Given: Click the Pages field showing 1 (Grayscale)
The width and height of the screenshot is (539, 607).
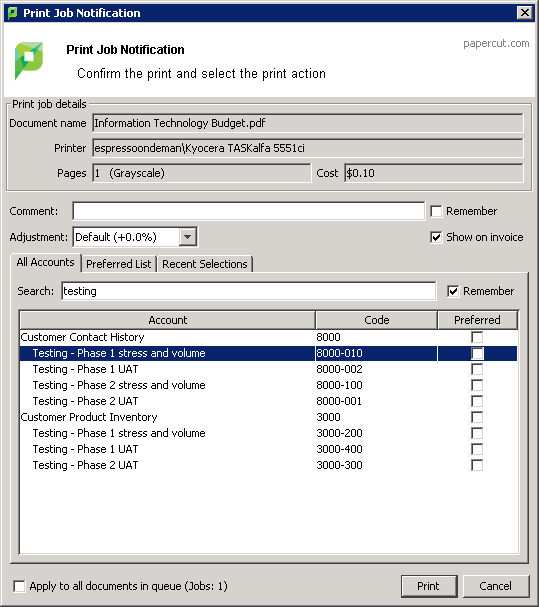Looking at the screenshot, I should (x=202, y=173).
